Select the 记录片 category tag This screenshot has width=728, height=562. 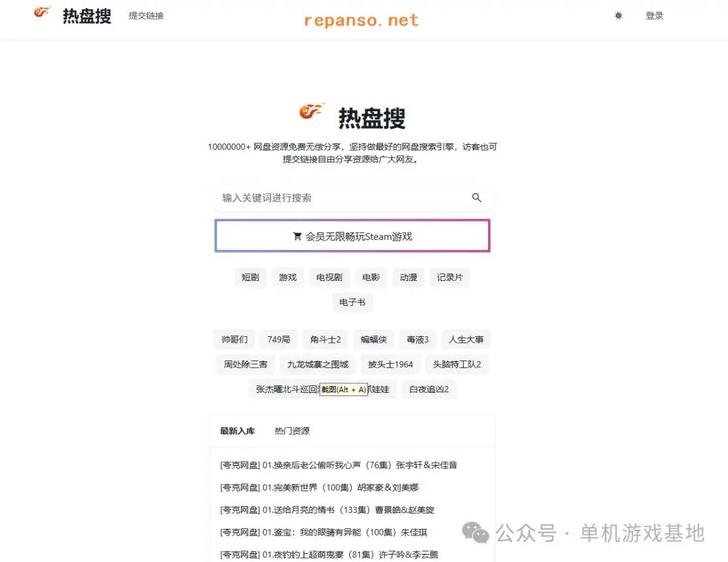[x=450, y=278]
